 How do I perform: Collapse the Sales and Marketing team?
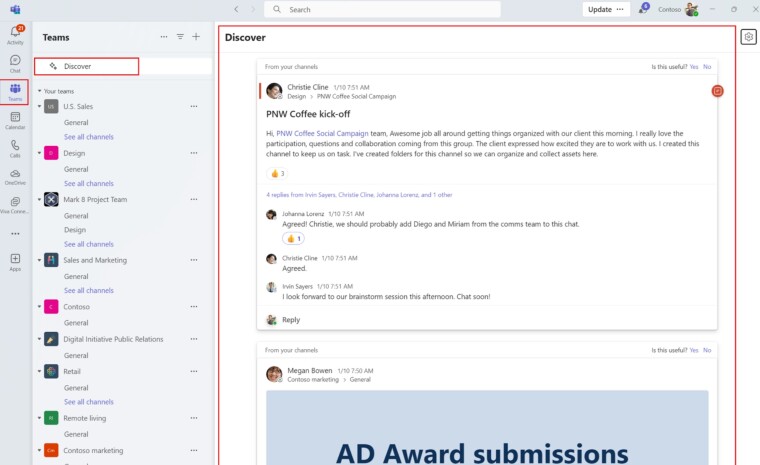coord(39,260)
